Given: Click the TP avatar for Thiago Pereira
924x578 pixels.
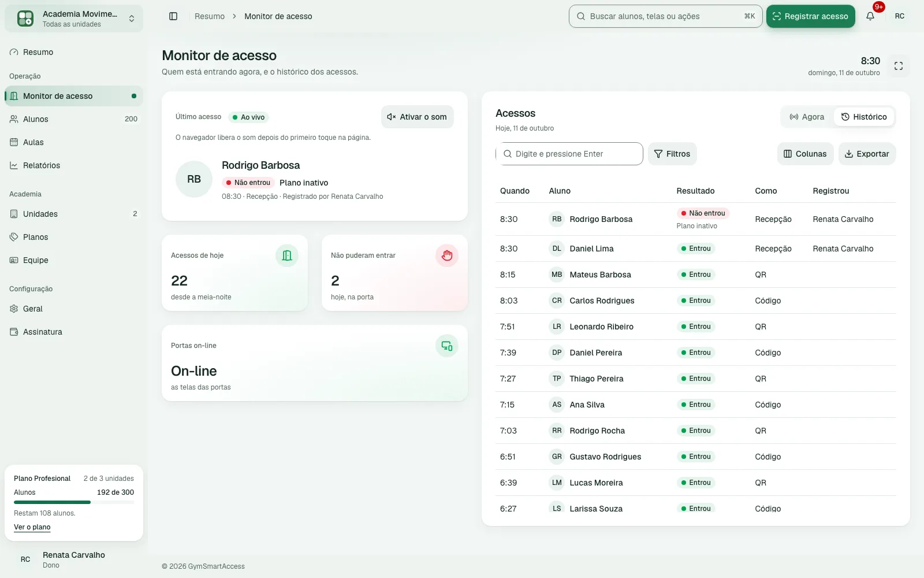Looking at the screenshot, I should [x=557, y=379].
